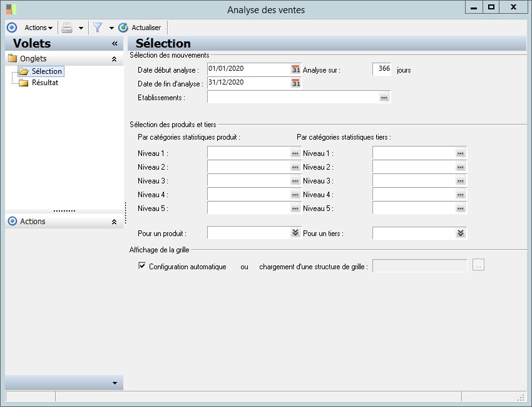532x407 pixels.
Task: Select the Résultat tree item
Action: point(44,83)
